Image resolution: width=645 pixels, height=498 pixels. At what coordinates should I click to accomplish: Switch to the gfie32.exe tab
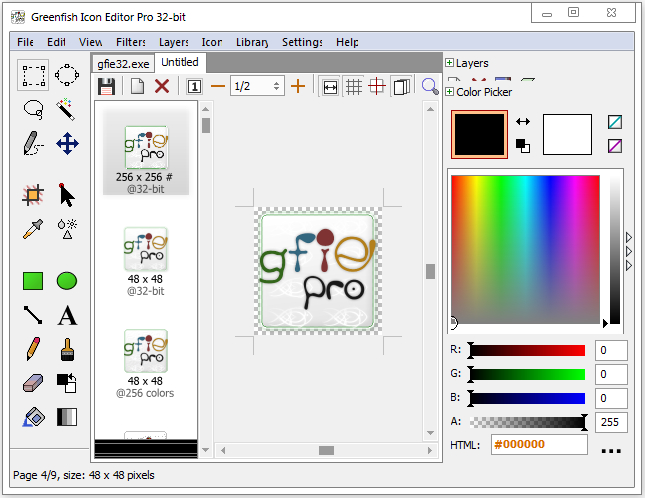pyautogui.click(x=123, y=64)
